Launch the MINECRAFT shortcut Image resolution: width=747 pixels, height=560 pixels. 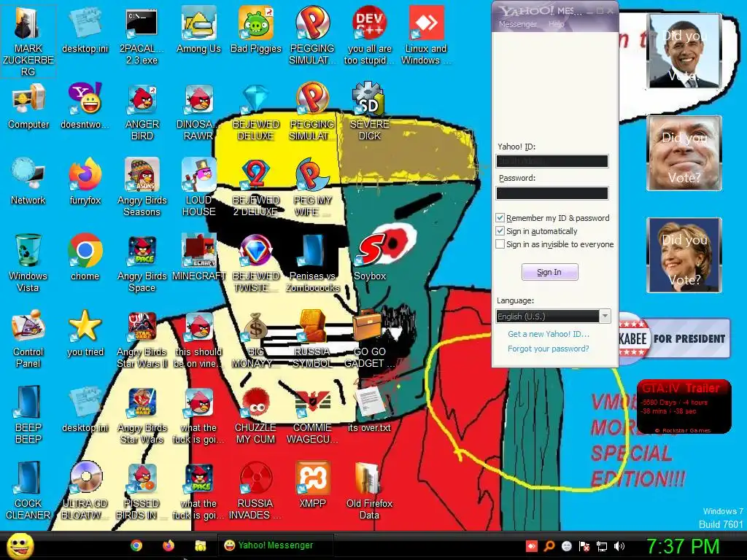click(x=198, y=257)
